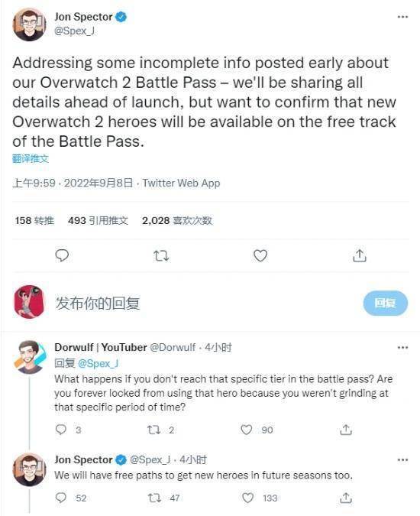Screen dimensions: 420x516
Task: Reply to Dorwulf's comment via bubble icon
Action: (61, 430)
